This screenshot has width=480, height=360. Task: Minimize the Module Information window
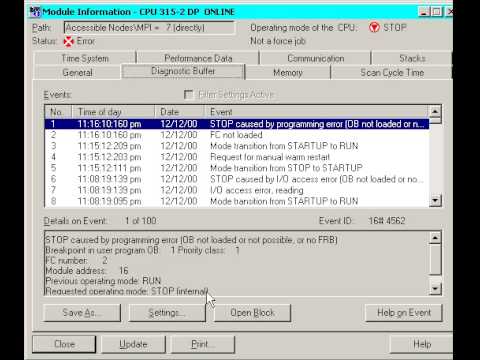(x=424, y=12)
